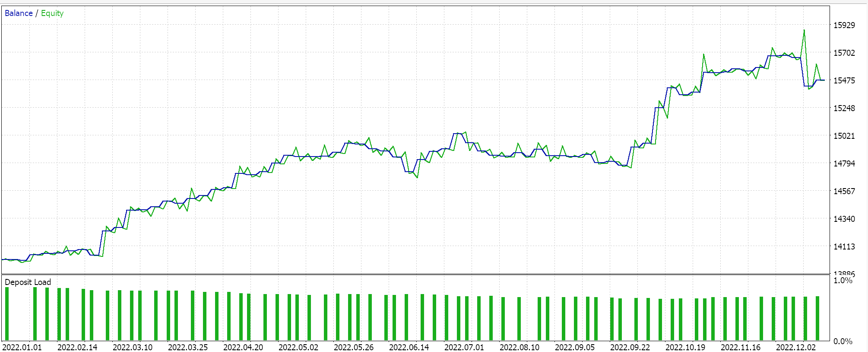Click the 2022.02.14 date label
Viewport: 868px width, 352px height.
(x=77, y=347)
